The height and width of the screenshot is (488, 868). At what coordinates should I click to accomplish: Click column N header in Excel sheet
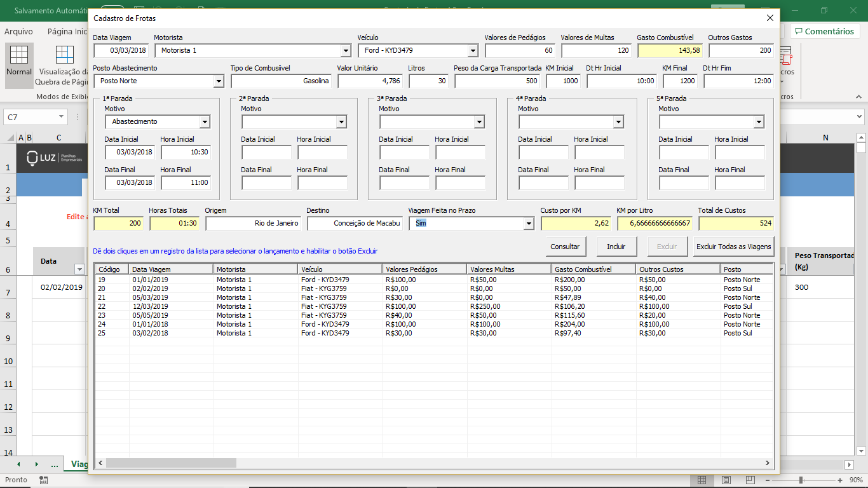(x=825, y=138)
